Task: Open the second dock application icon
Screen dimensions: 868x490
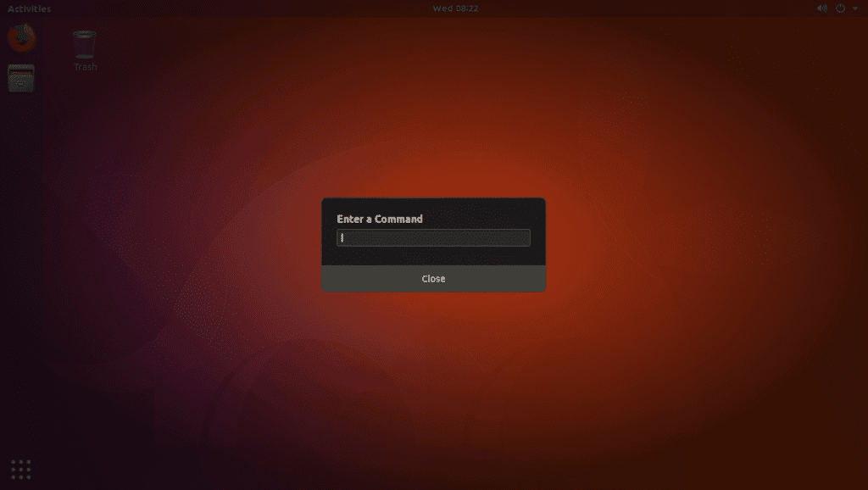Action: click(x=21, y=78)
